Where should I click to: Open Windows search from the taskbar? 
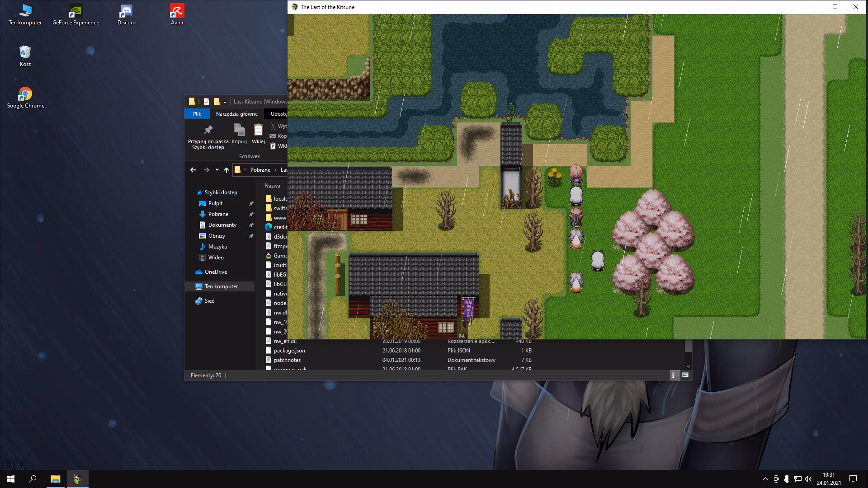pos(33,479)
